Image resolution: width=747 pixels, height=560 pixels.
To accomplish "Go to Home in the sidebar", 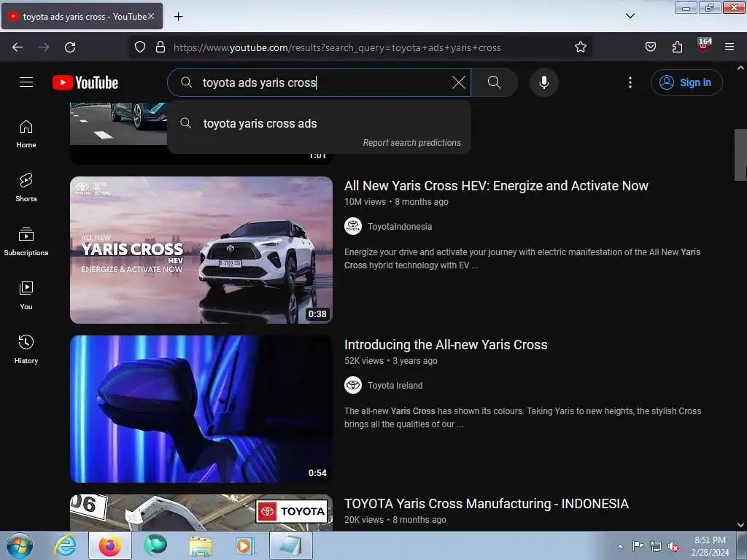I will tap(26, 134).
